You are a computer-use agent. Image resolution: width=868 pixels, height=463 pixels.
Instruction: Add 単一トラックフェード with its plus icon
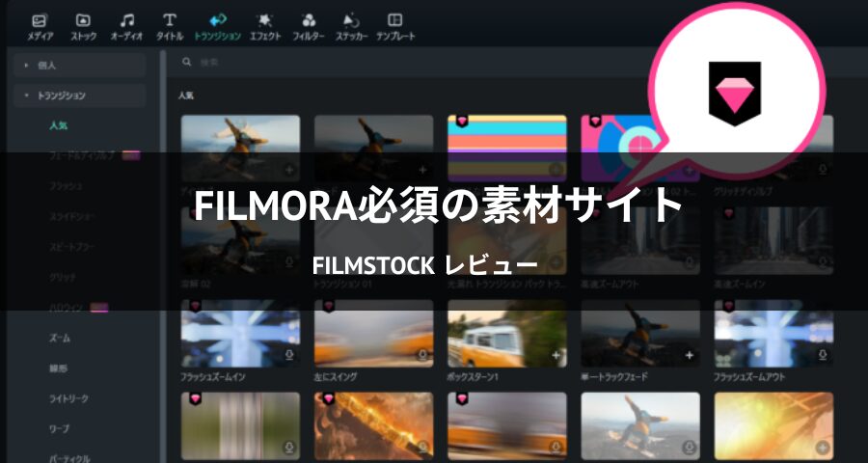coord(690,355)
